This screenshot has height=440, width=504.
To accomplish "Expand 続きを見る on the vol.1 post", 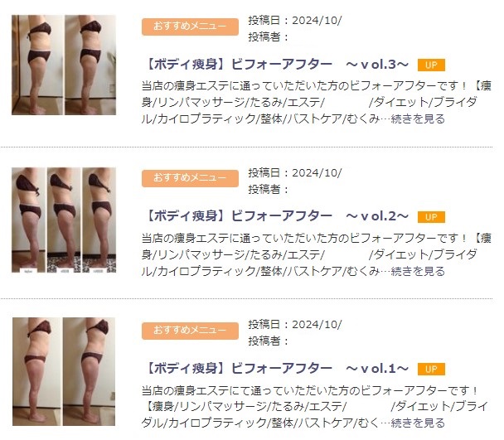I will coord(418,423).
